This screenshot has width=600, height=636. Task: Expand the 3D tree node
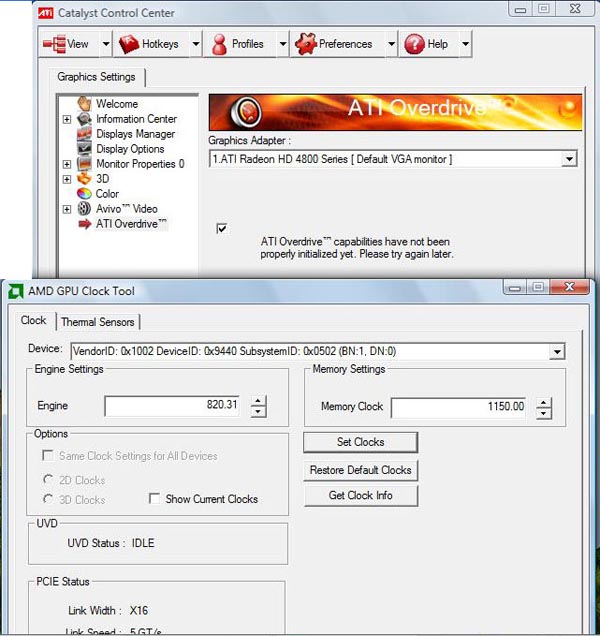[67, 179]
